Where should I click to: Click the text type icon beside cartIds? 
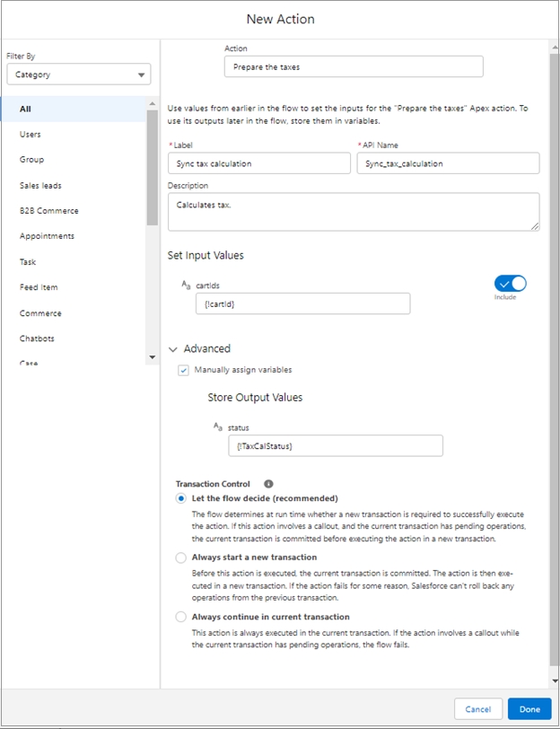pos(186,285)
